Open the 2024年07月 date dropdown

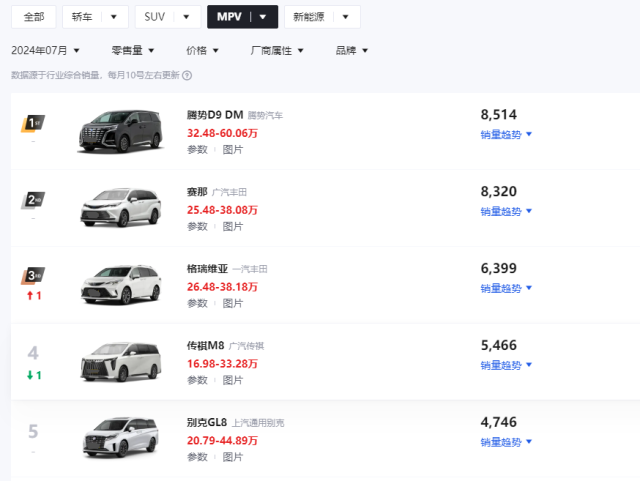(44, 50)
